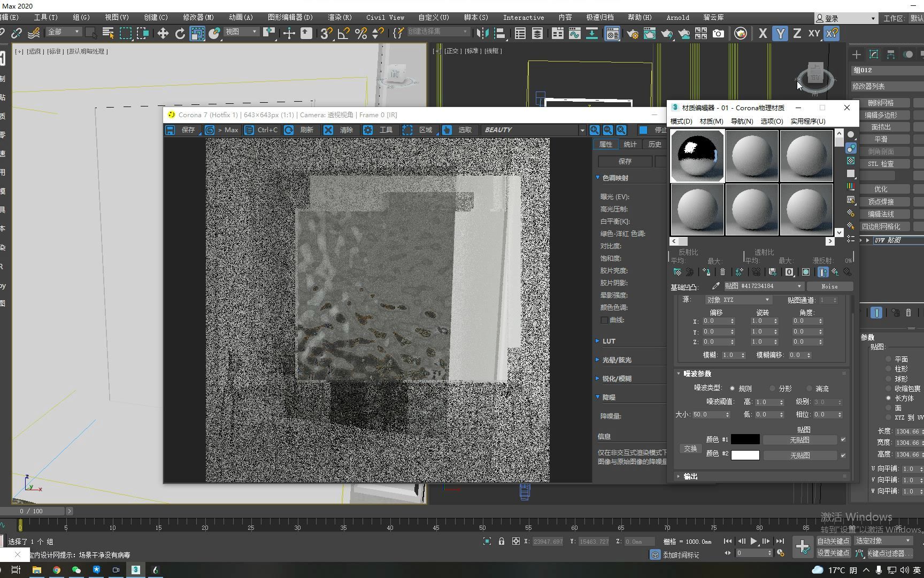Open 3ds Max from Windows taskbar

(x=136, y=570)
